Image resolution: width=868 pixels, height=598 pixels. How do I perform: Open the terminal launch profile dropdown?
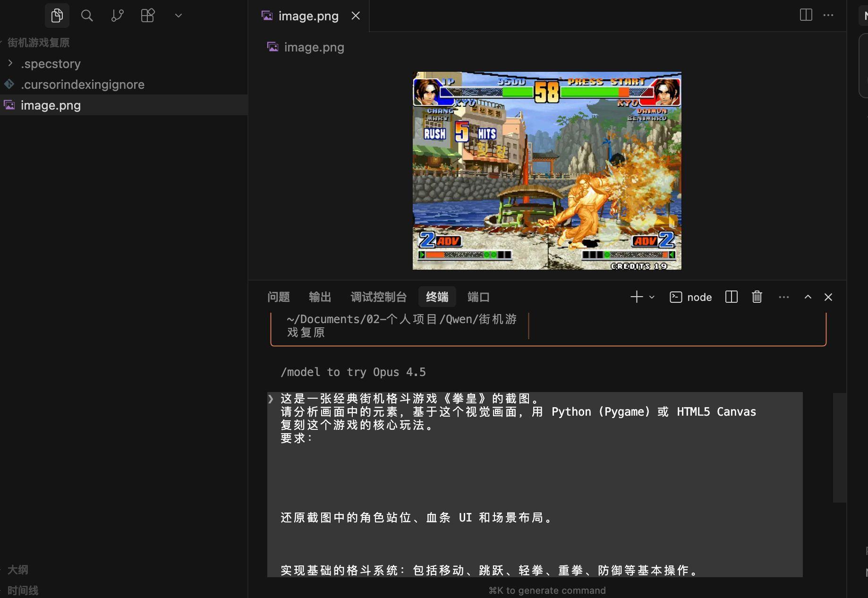pyautogui.click(x=652, y=297)
